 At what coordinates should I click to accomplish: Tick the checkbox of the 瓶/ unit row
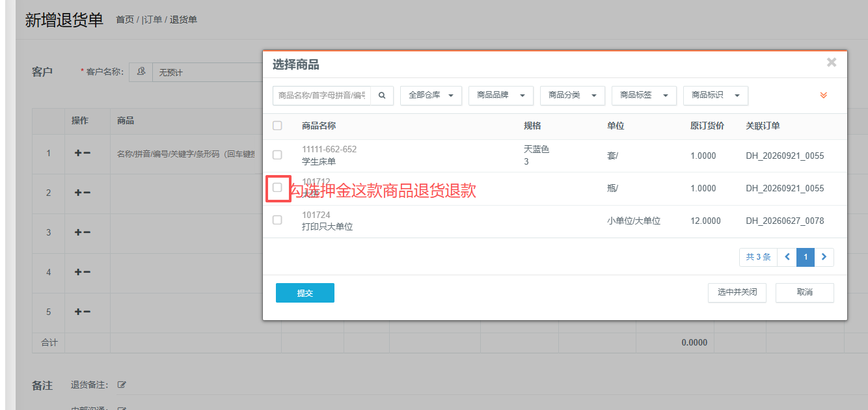tap(277, 187)
